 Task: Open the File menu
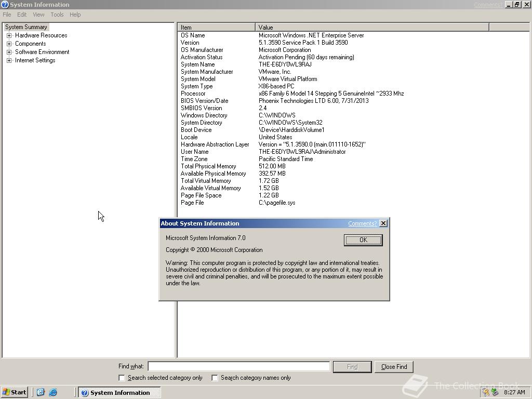tap(7, 15)
